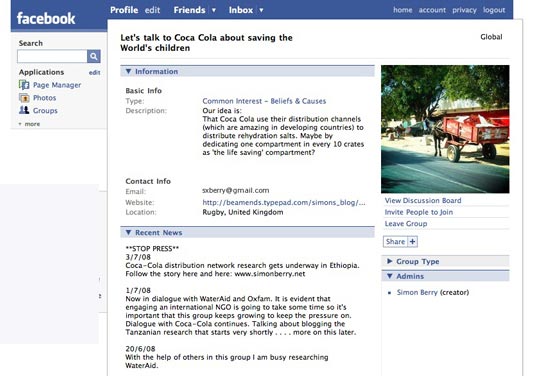Click the sxberry@gmail.com email text
537x376 pixels.
[236, 190]
